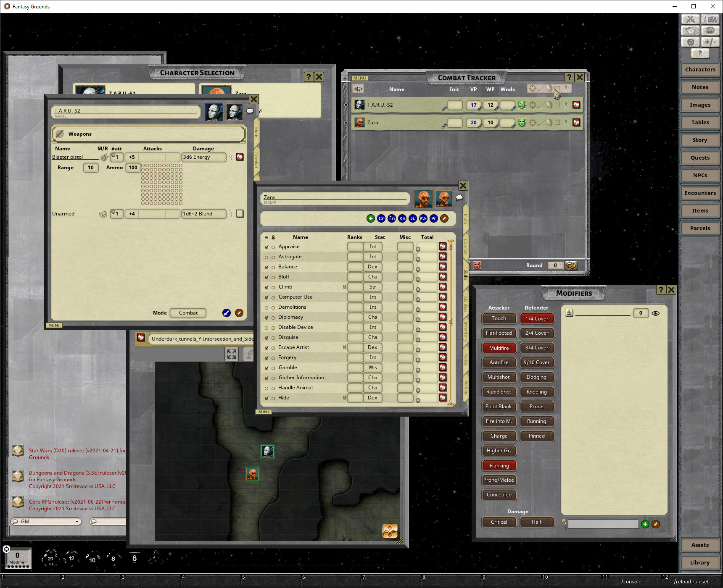Click the Cr skill icon on Zara sheet
Viewport: 723px width, 588px height.
click(381, 218)
